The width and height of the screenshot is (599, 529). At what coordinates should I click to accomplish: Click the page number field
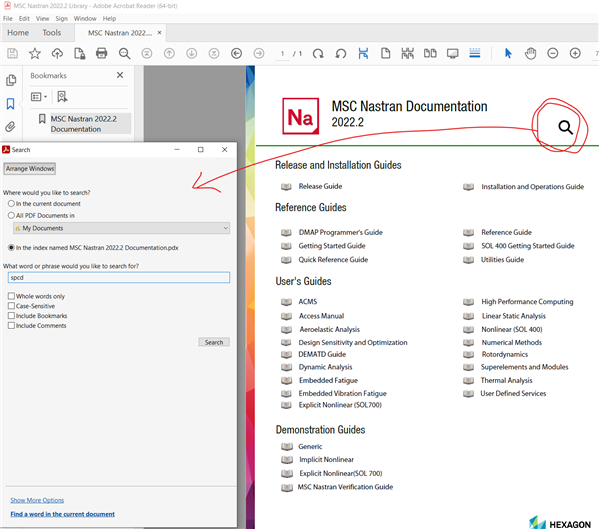[x=283, y=53]
